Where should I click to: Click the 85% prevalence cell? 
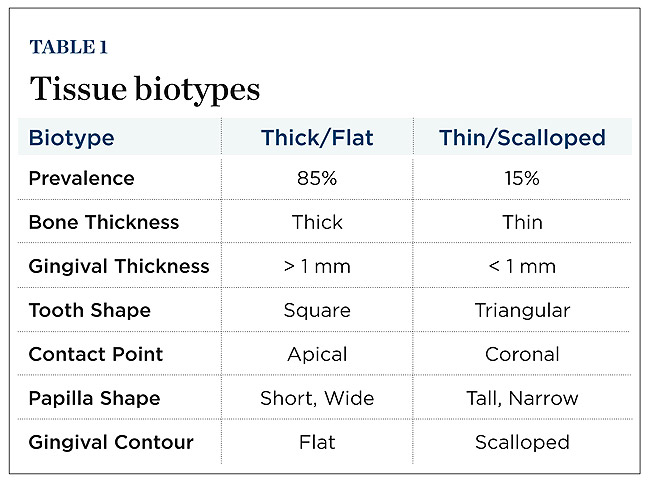pos(317,179)
